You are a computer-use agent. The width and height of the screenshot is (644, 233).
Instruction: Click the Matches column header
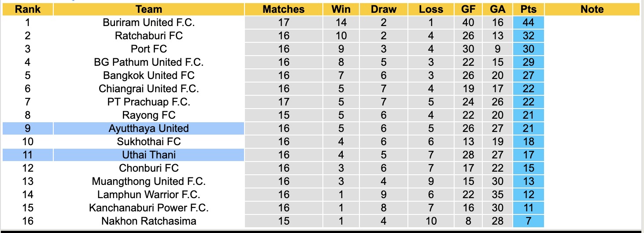coord(284,9)
